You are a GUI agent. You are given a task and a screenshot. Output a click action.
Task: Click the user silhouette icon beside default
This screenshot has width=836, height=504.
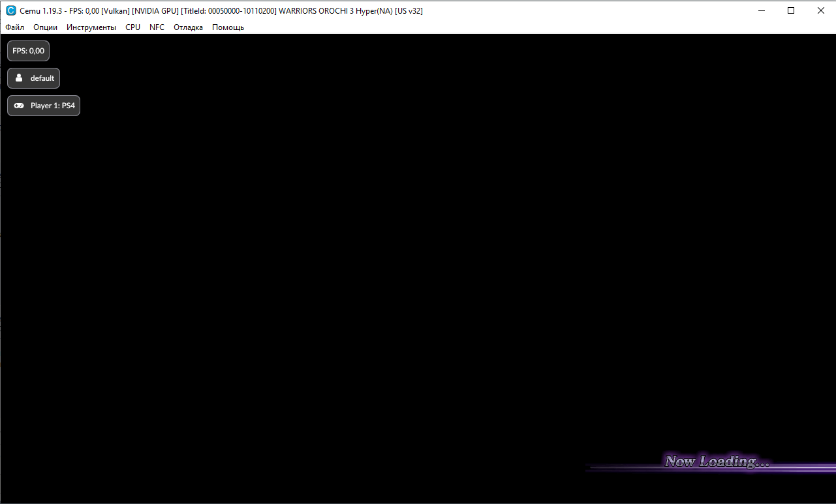[x=19, y=78]
